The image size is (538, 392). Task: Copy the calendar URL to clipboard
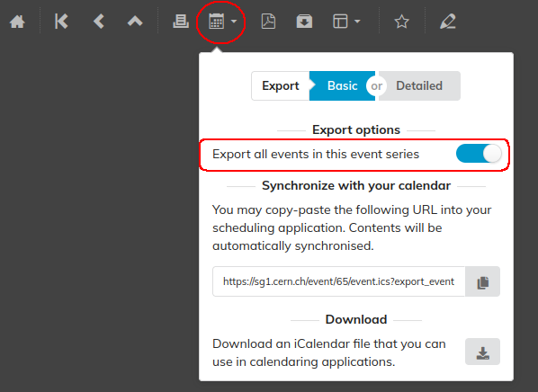(x=482, y=281)
